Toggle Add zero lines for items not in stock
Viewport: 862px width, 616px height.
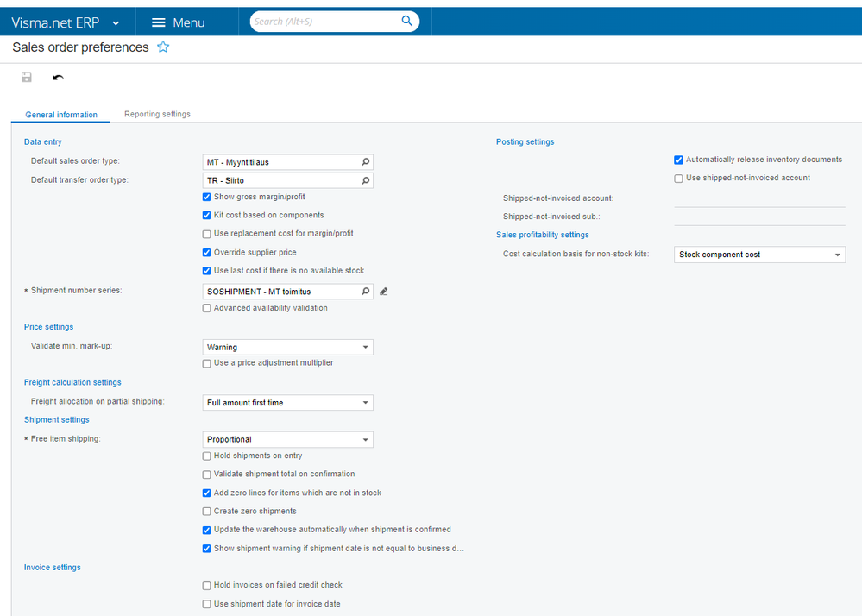(207, 493)
